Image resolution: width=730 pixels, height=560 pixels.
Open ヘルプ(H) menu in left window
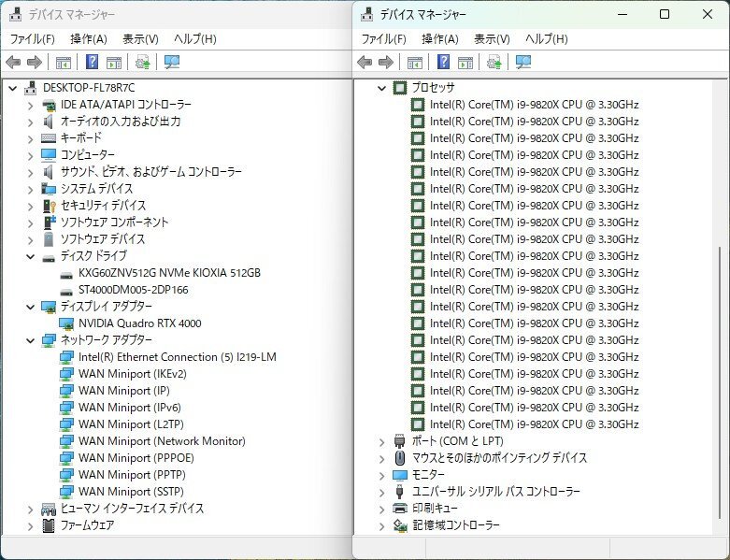[195, 39]
